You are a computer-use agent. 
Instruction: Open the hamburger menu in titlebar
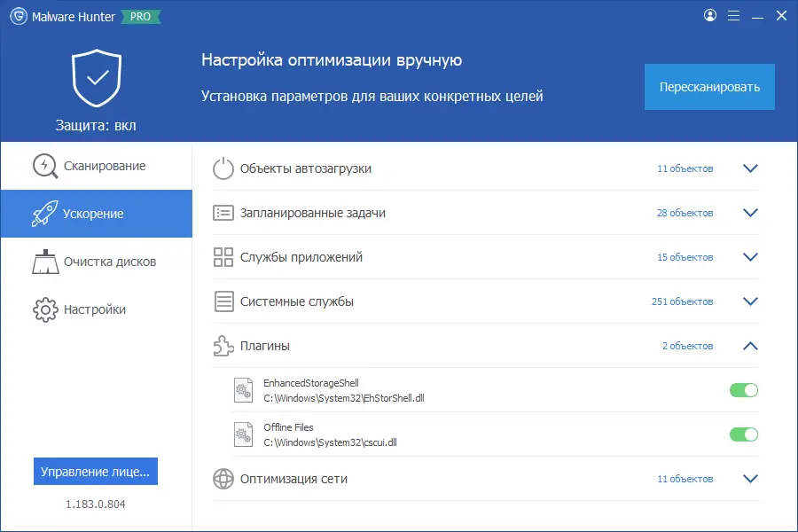(x=733, y=15)
